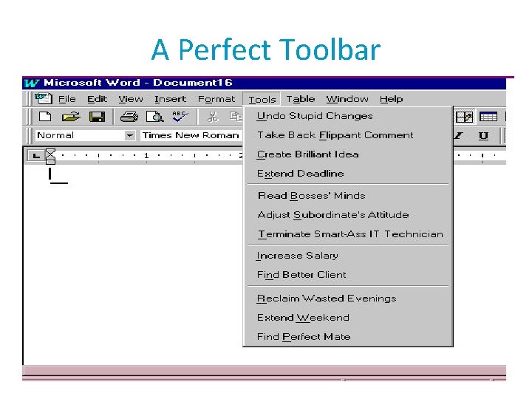Open Print Preview magnifier icon
Image resolution: width=532 pixels, height=399 pixels.
(154, 117)
